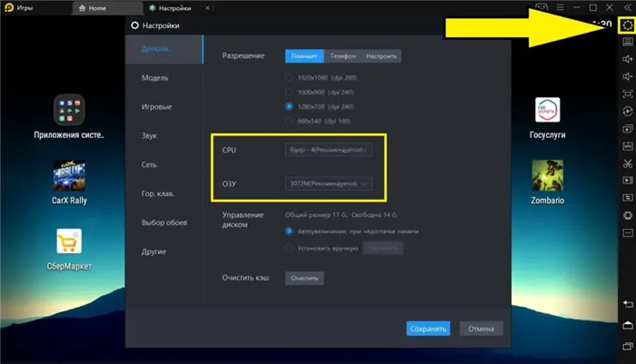636x364 pixels.
Task: Close the Настройки tab
Action: pos(207,7)
